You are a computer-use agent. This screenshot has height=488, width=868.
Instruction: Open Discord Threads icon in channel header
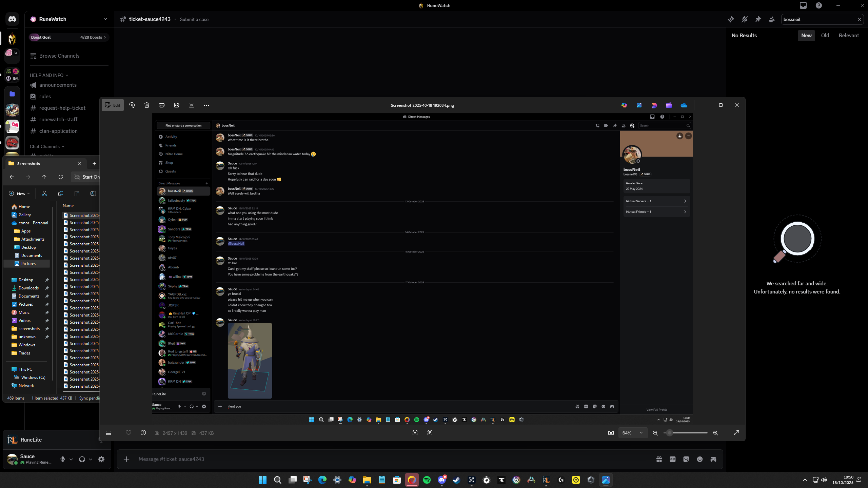tap(731, 19)
